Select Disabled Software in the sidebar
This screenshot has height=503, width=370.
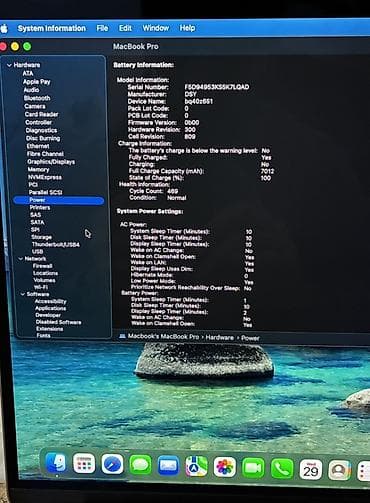[58, 322]
